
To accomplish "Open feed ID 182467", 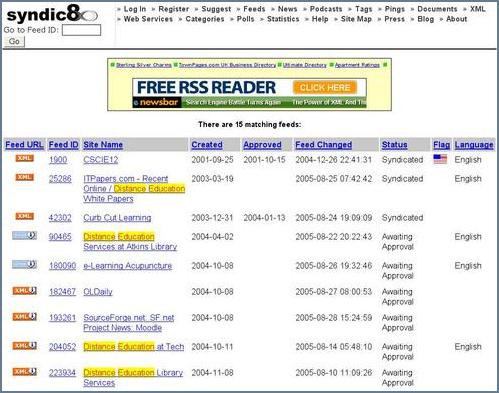I will (x=62, y=292).
